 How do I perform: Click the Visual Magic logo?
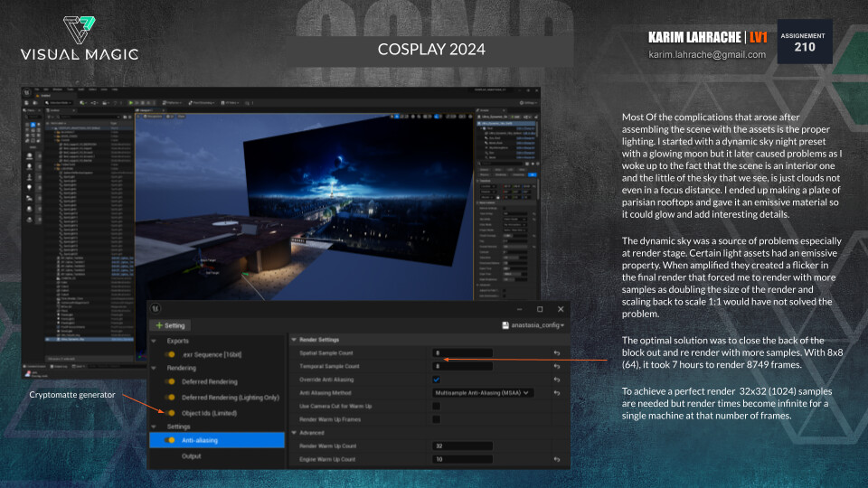[80, 38]
